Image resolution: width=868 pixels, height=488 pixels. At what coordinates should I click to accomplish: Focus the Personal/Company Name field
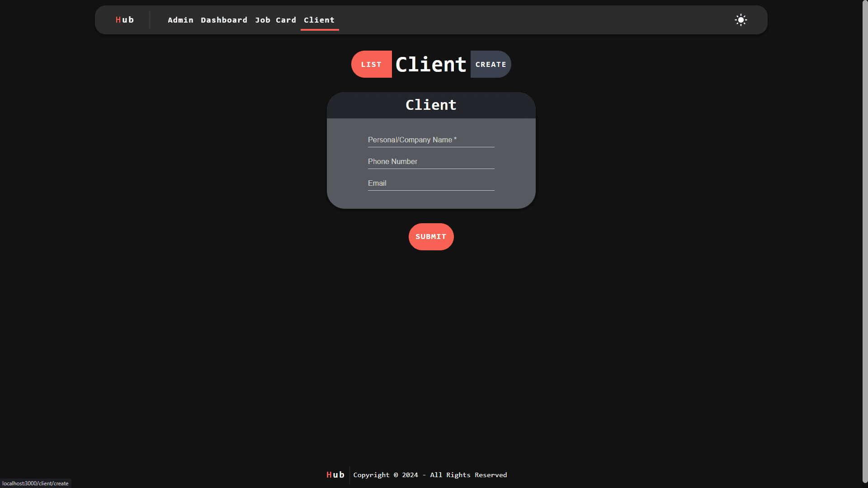[x=430, y=140]
